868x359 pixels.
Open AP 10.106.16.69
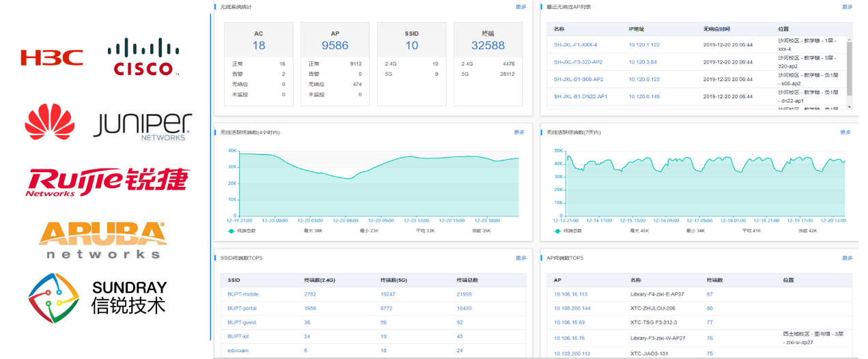tap(570, 322)
